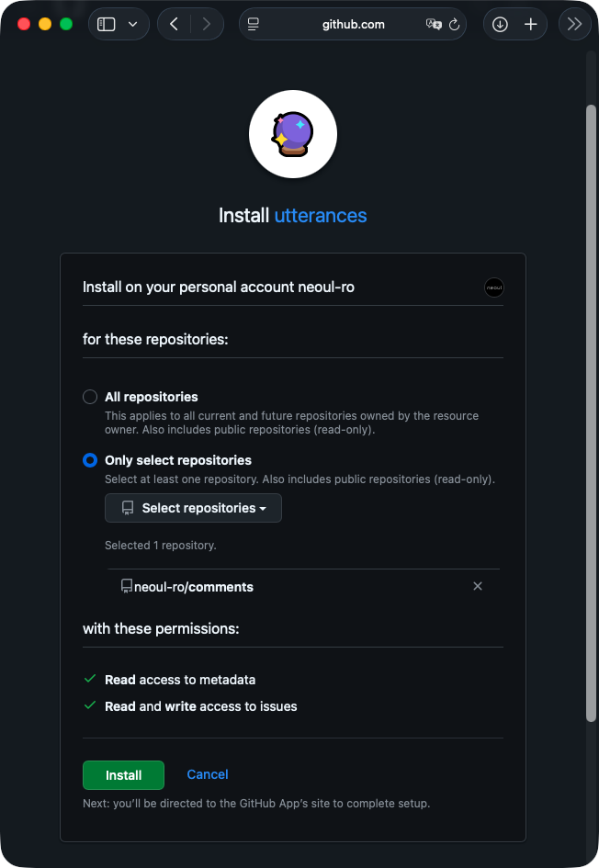Open a new tab with plus
Viewport: 599px width, 868px height.
(x=530, y=25)
